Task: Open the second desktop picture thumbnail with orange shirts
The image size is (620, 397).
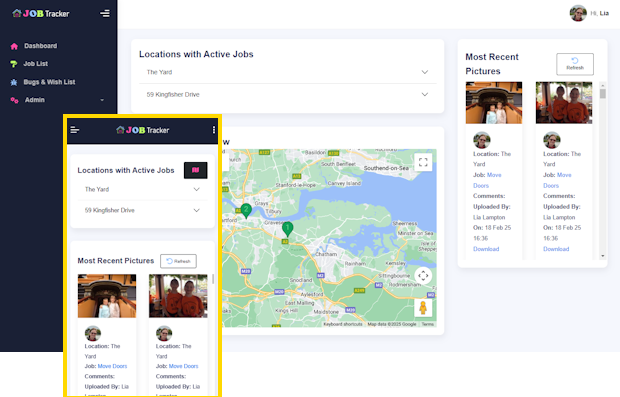Action: point(564,103)
